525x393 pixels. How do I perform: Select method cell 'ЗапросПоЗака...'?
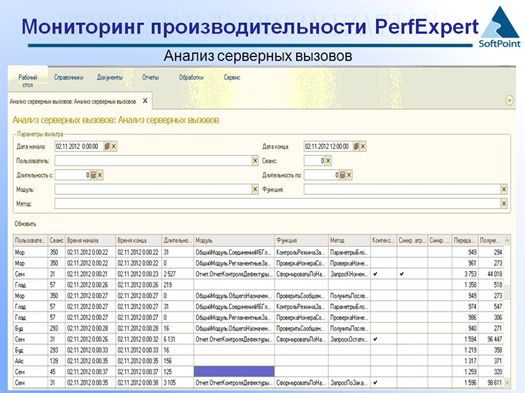coord(349,382)
